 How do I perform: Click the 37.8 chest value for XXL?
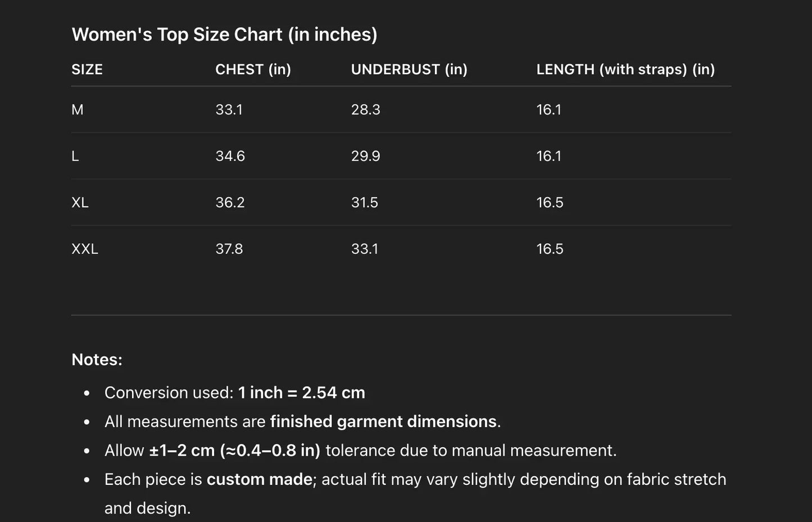tap(229, 249)
